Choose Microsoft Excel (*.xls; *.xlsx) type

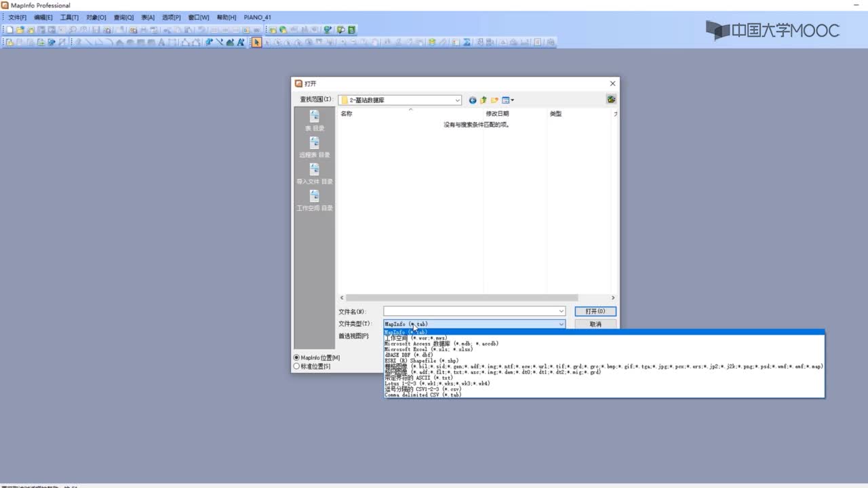point(604,349)
